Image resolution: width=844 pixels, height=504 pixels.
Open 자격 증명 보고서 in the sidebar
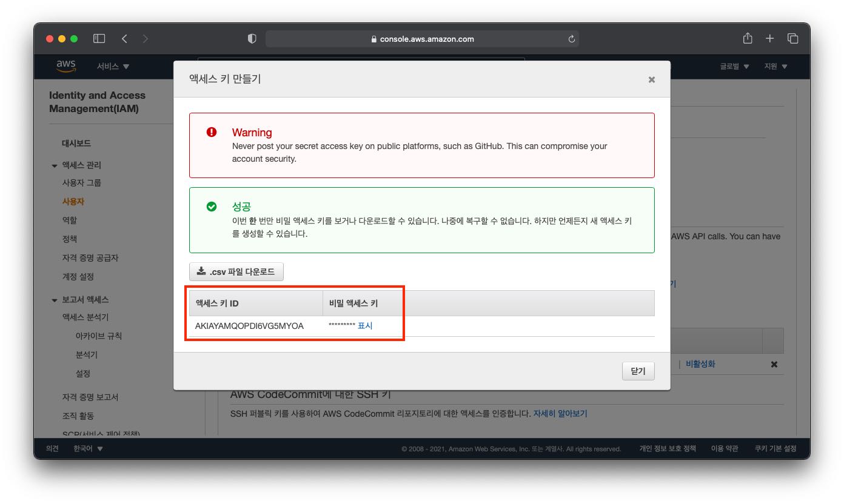point(90,397)
